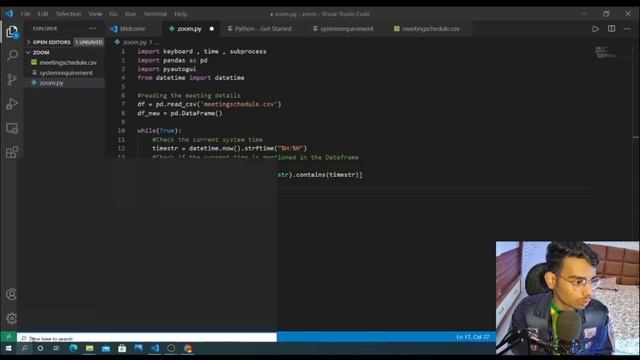The width and height of the screenshot is (640, 360).
Task: Run the Python file with play icon
Action: click(595, 29)
